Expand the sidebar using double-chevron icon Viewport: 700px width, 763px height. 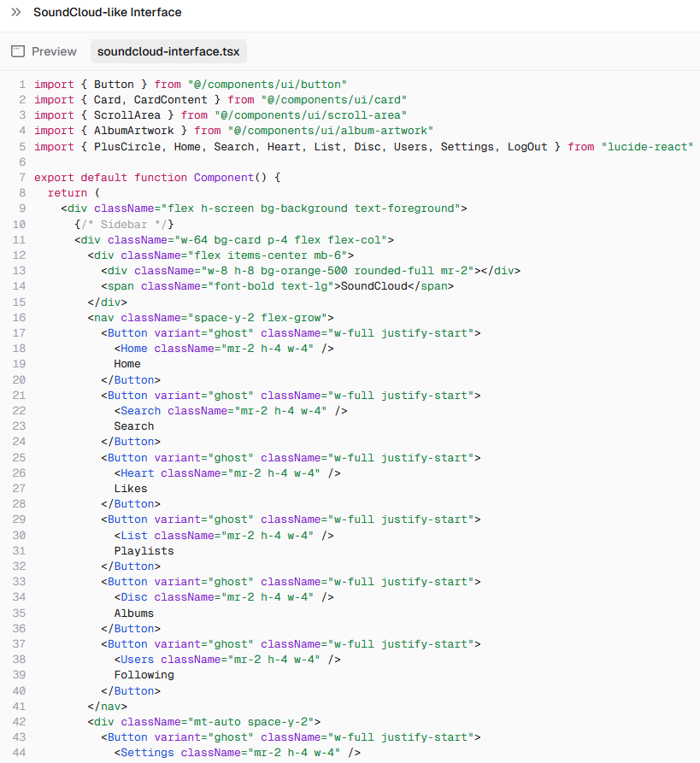click(15, 13)
